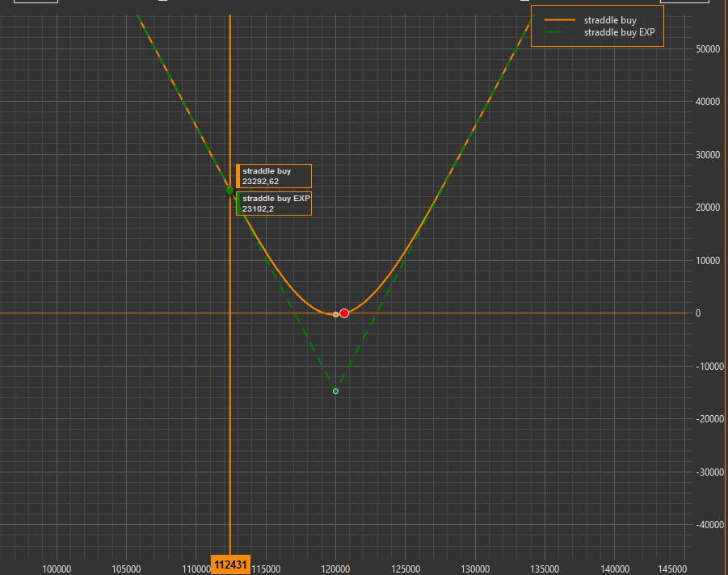Click the tooltip value 23292,62
Viewport: 728px width, 575px height.
click(260, 182)
